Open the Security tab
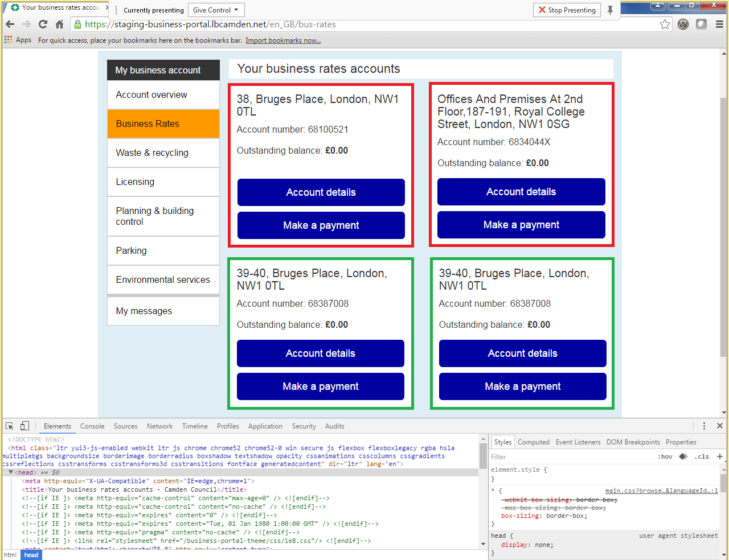The height and width of the screenshot is (560, 729). (x=304, y=426)
